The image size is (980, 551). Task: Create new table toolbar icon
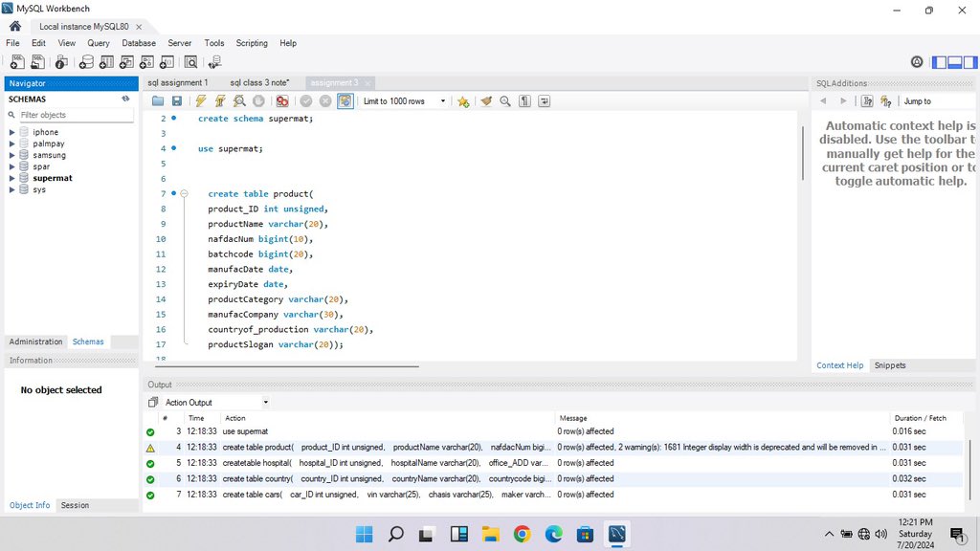pyautogui.click(x=106, y=62)
